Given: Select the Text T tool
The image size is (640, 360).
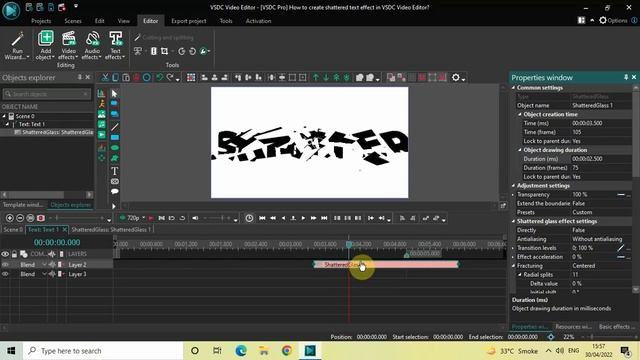Looking at the screenshot, I should 115,171.
